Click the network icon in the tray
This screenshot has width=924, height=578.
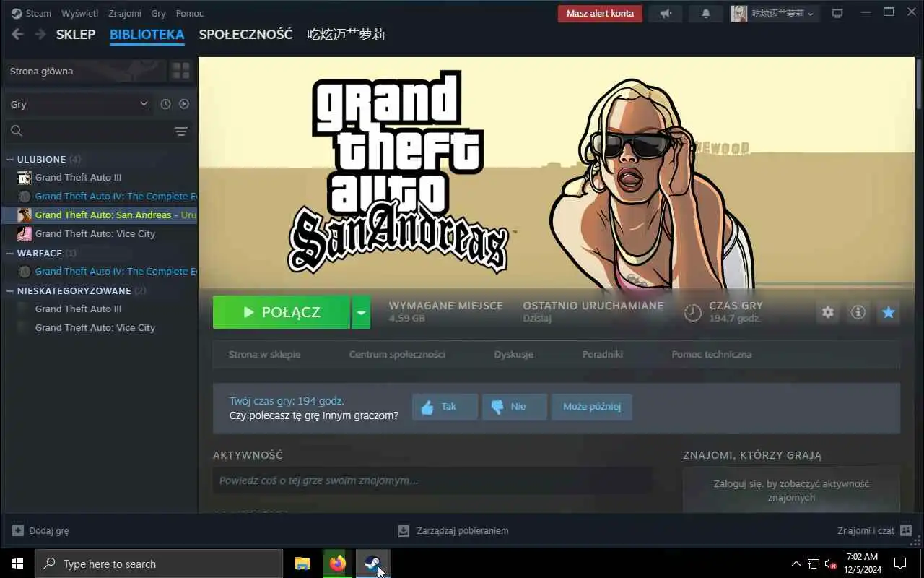(814, 564)
